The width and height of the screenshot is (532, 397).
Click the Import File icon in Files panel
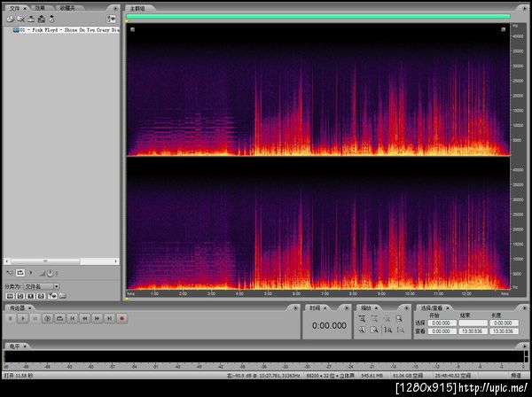pos(10,19)
